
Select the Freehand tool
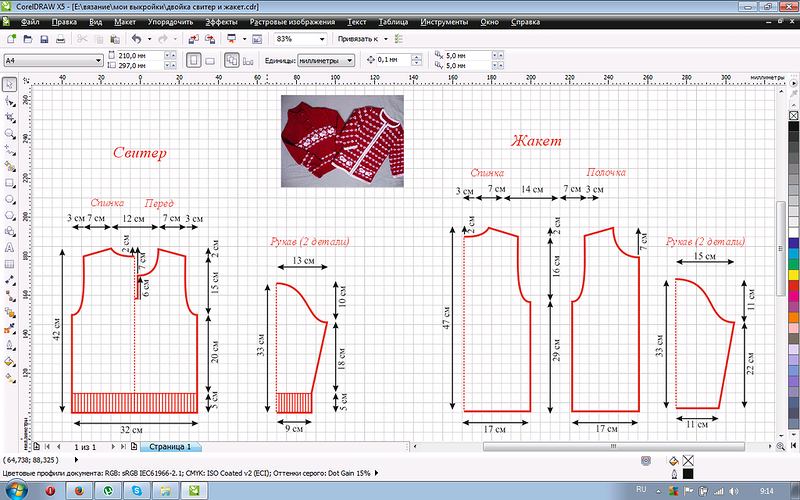coord(9,150)
